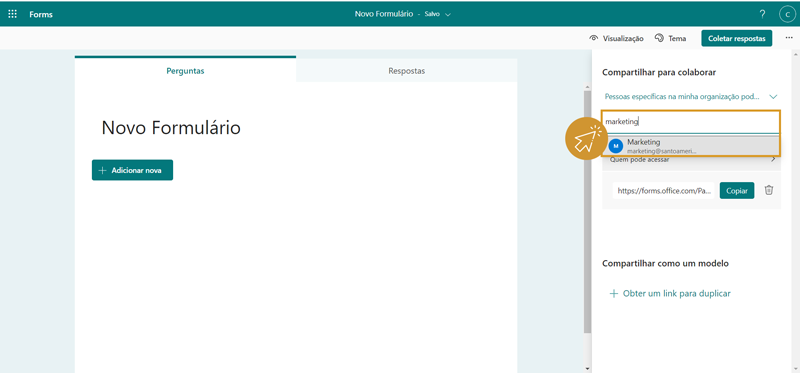Select the Perguntas tab
The image size is (800, 373).
[185, 70]
